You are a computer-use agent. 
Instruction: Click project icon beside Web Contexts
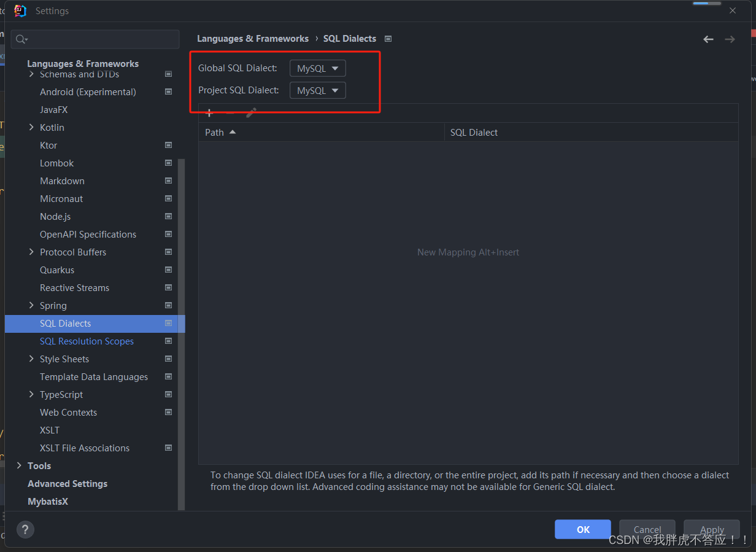(168, 412)
